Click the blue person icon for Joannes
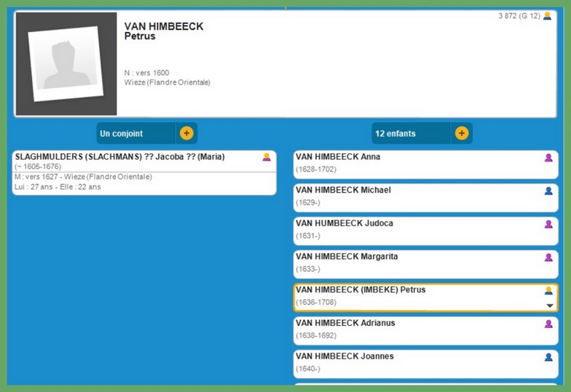The height and width of the screenshot is (392, 571). click(549, 357)
